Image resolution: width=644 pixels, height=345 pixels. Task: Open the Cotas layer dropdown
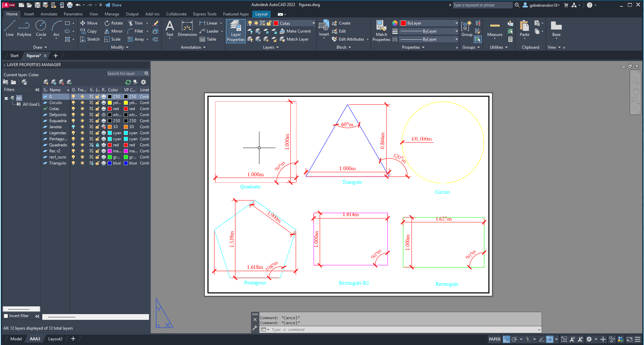coord(313,23)
